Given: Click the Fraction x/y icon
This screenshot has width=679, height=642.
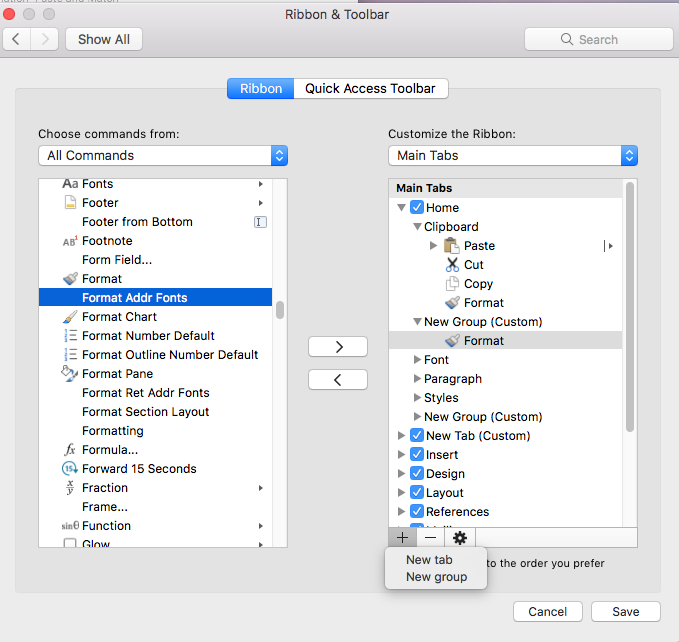Looking at the screenshot, I should click(x=70, y=487).
